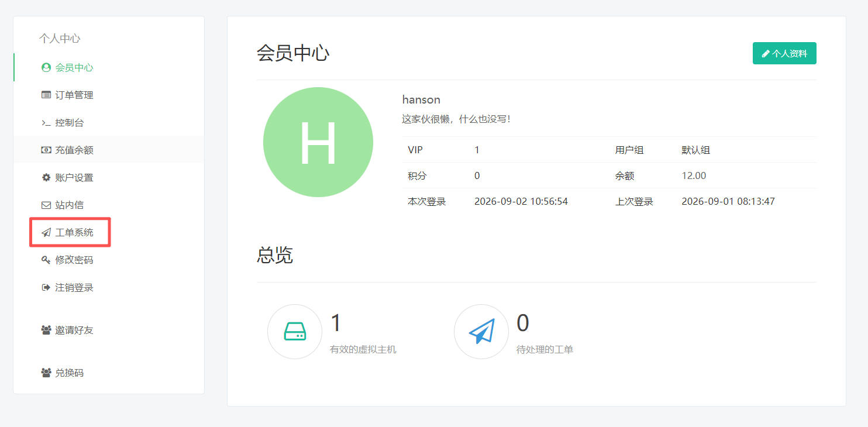Click the money icon beside 充值余额

(46, 150)
